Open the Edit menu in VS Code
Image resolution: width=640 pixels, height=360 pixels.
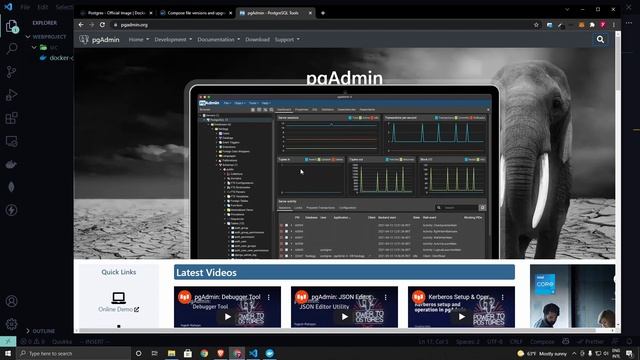(x=42, y=7)
